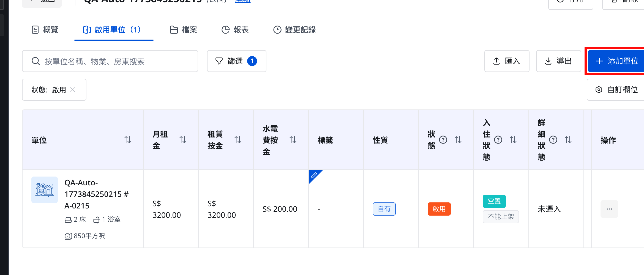644x275 pixels.
Task: Switch to the 檔案 tab
Action: coord(183,30)
